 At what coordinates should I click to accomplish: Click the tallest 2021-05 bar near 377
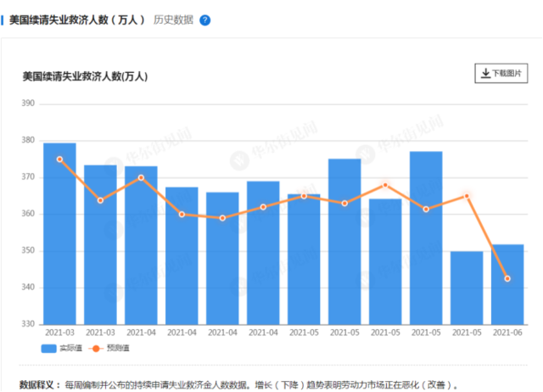[426, 238]
